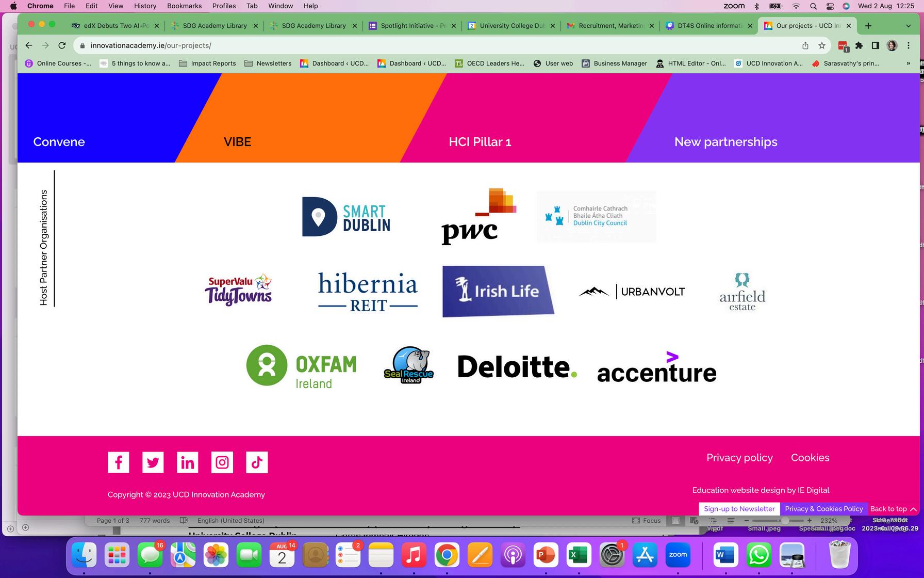Open Spotlight search in the menu bar
The height and width of the screenshot is (578, 924).
click(x=813, y=6)
